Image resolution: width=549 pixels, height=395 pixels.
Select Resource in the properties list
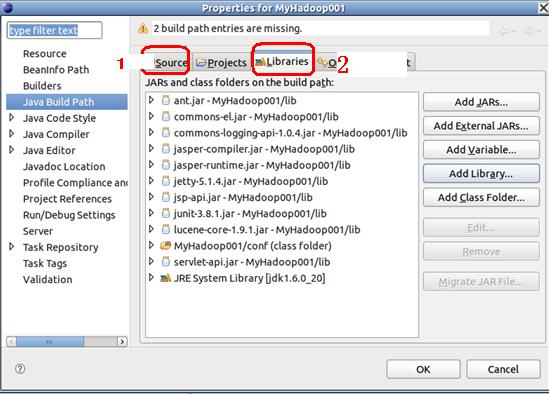(x=44, y=54)
